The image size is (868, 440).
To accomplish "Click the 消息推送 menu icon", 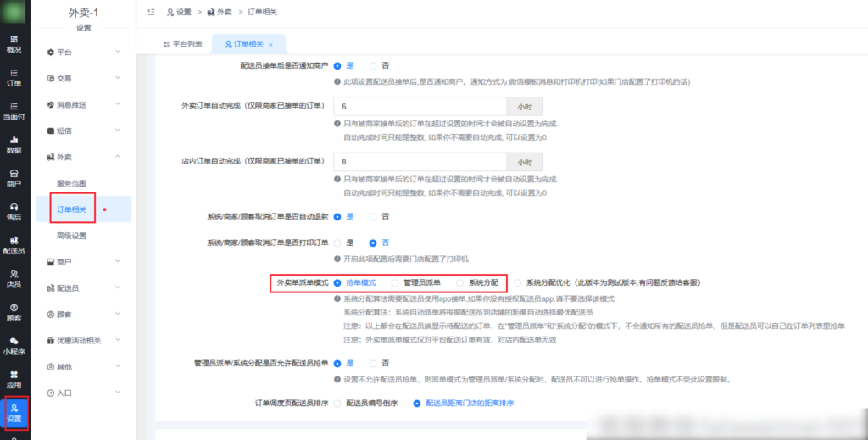I will coord(51,104).
